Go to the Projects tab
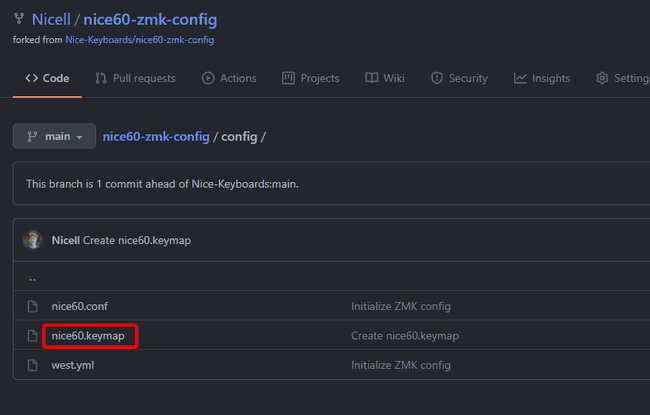Viewport: 650px width, 415px height. (x=310, y=78)
